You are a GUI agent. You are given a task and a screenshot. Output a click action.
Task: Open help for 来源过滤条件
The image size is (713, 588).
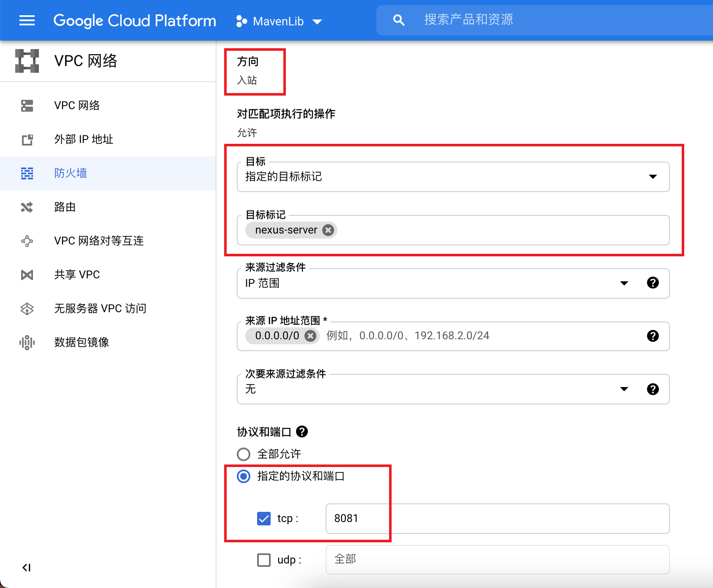pos(653,283)
